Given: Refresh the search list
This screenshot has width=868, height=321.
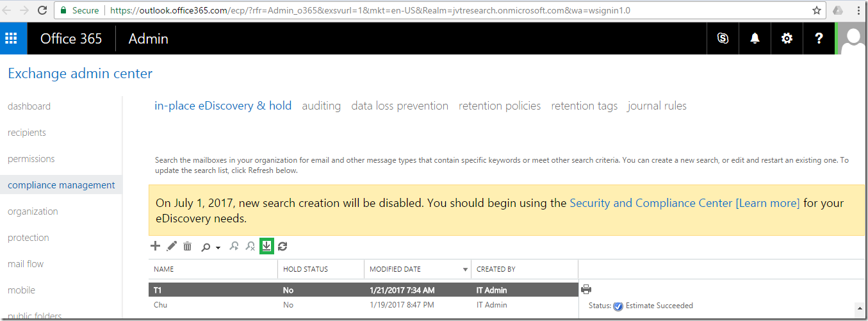Looking at the screenshot, I should pos(283,246).
